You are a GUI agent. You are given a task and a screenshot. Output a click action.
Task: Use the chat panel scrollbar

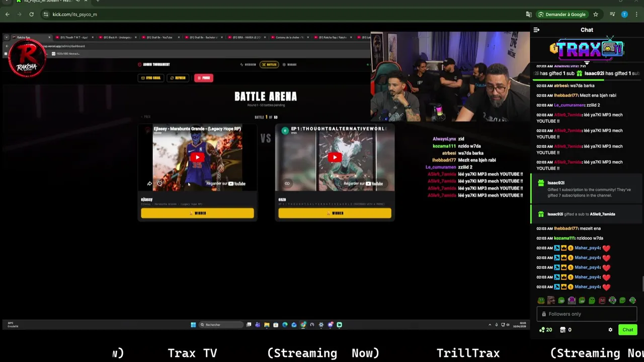pos(642,284)
